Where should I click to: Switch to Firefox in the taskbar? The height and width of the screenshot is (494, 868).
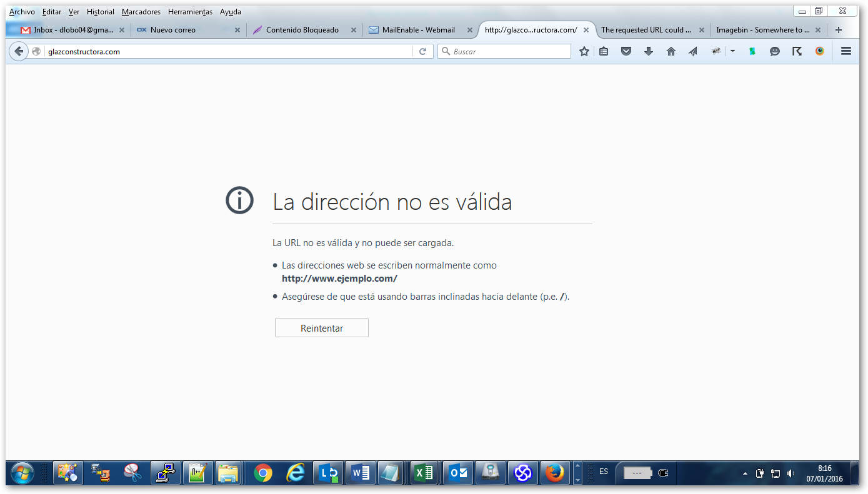(554, 473)
